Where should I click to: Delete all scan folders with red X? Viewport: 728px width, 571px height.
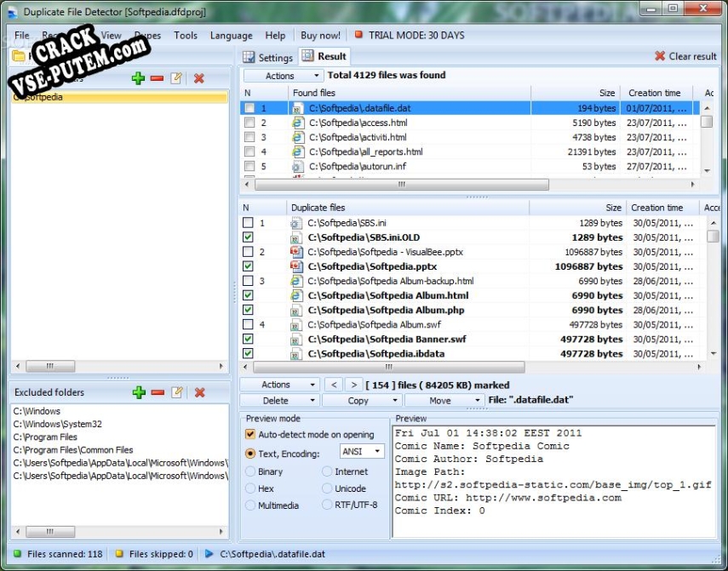(x=199, y=78)
